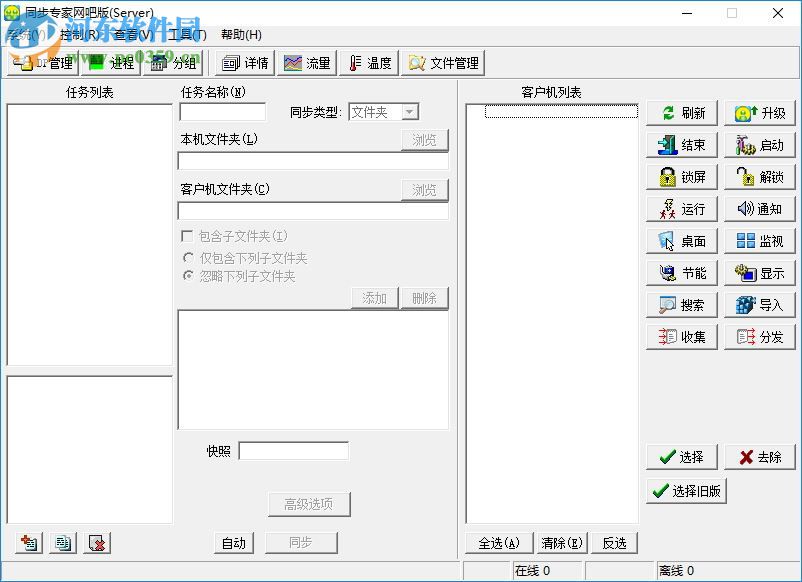
Task: Open the 桌面 remote desktop view
Action: pos(681,240)
